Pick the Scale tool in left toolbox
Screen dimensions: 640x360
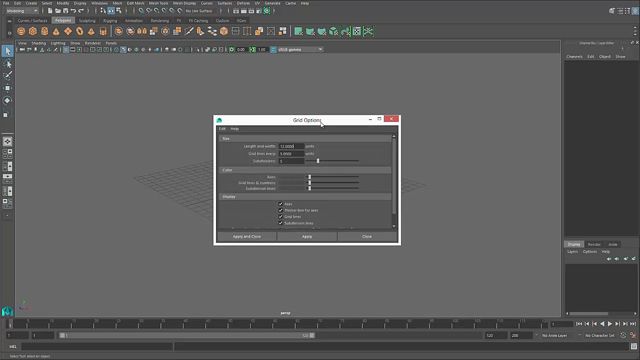[x=6, y=115]
